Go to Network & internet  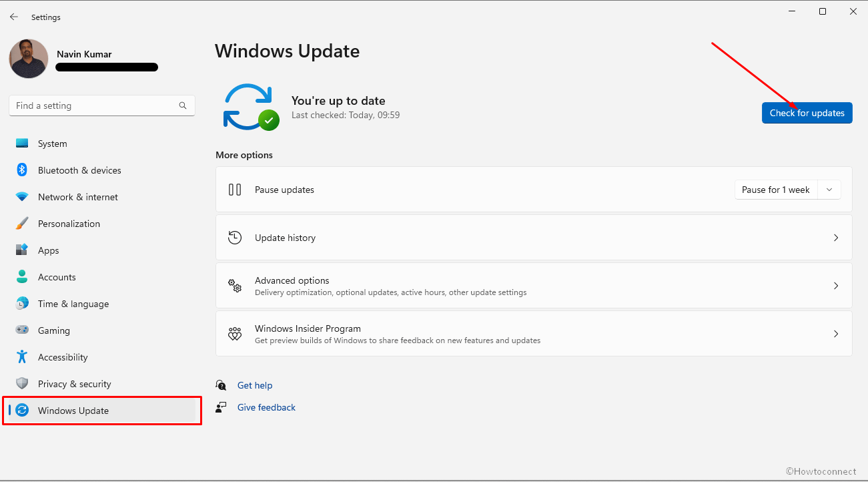pos(102,197)
